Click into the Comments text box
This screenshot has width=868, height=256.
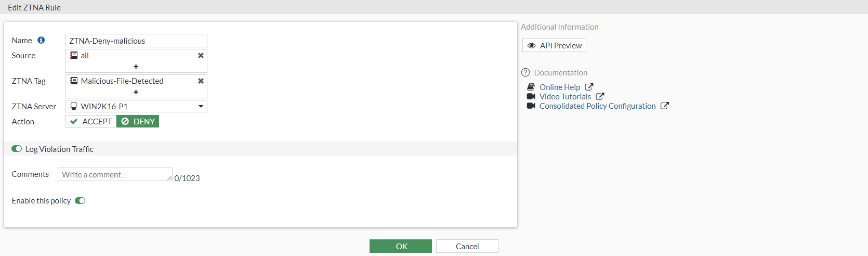114,174
